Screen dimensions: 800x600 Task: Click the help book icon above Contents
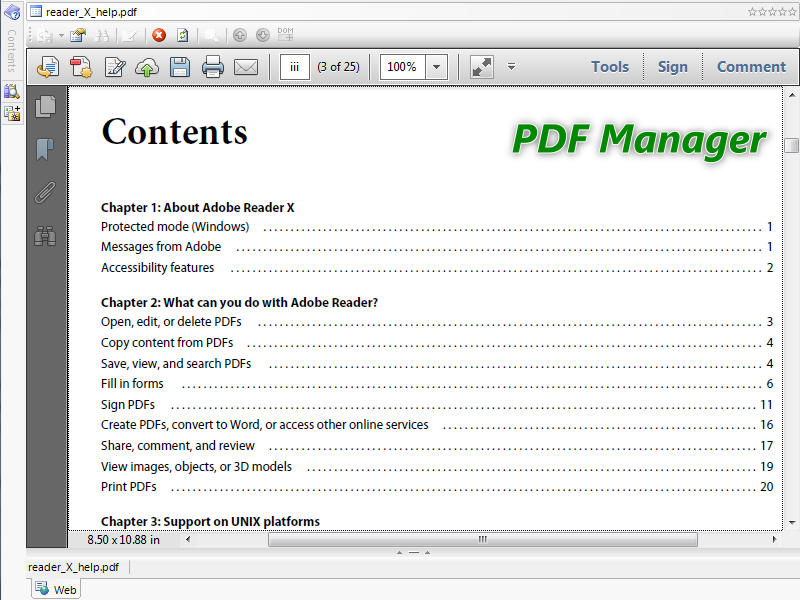pos(12,12)
